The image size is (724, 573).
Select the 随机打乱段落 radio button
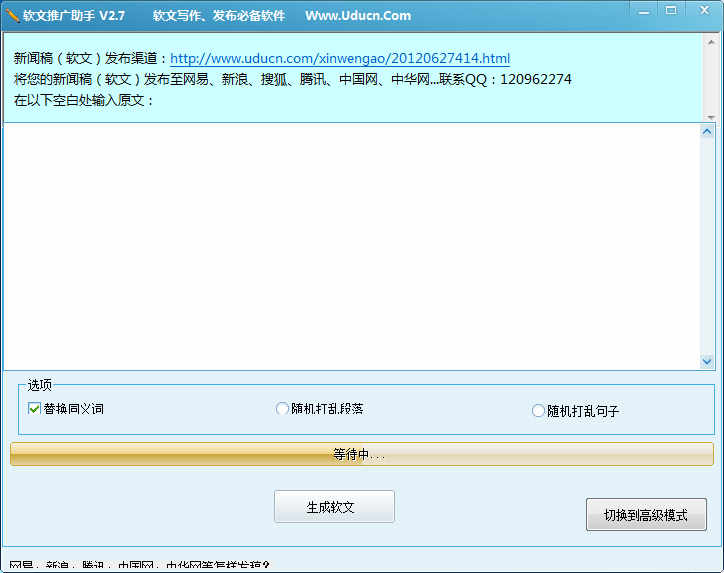(282, 409)
